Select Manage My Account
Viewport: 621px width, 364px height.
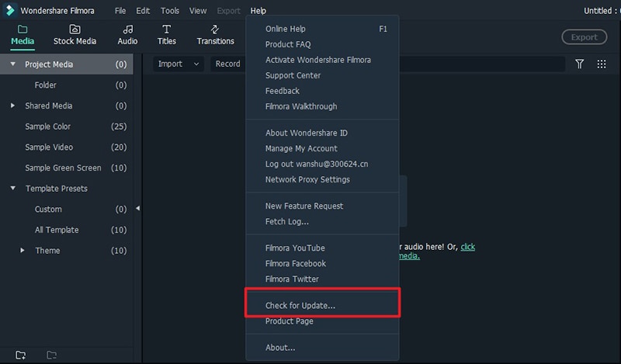[322, 148]
